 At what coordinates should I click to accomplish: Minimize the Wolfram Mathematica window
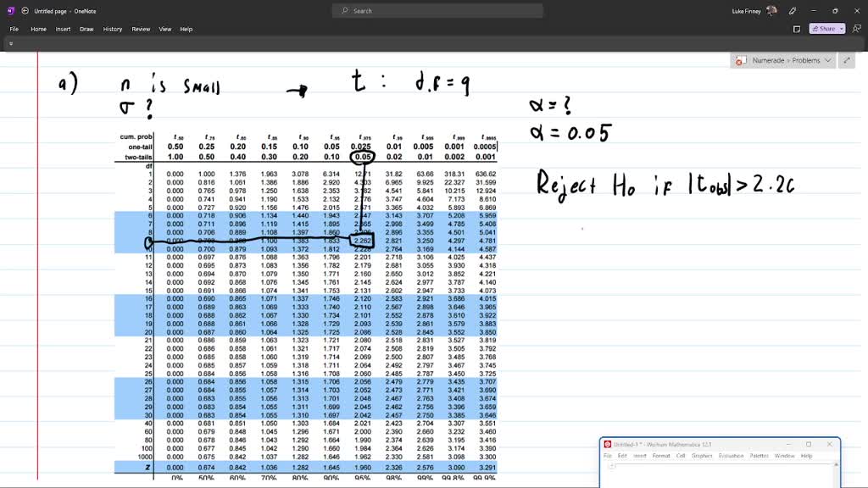(788, 444)
